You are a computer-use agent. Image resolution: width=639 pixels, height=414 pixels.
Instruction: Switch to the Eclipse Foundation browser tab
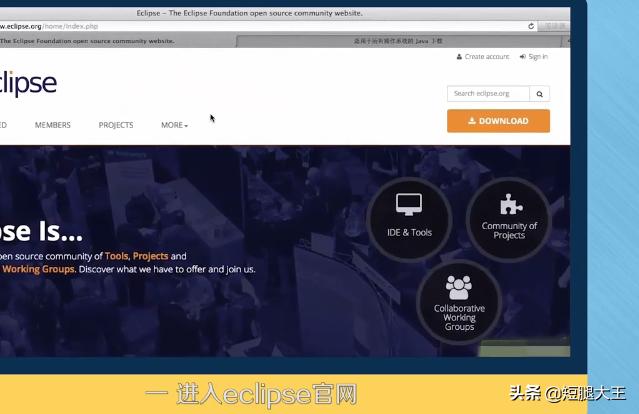(x=116, y=41)
